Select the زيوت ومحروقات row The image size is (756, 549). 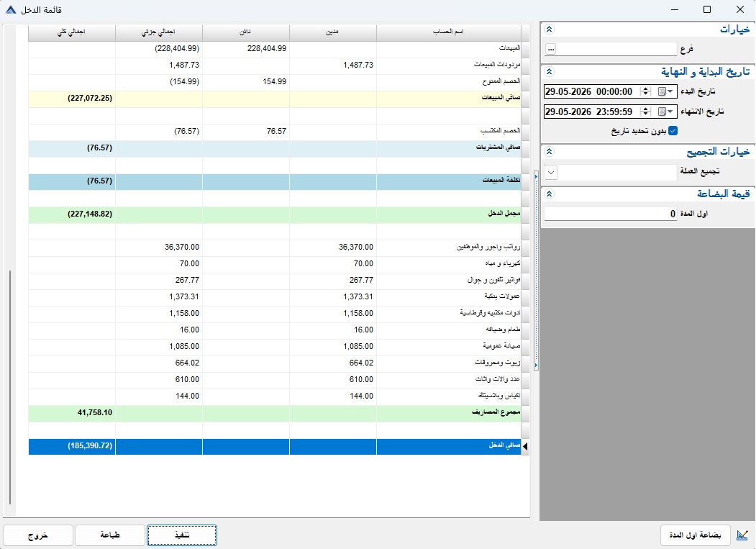(275, 363)
